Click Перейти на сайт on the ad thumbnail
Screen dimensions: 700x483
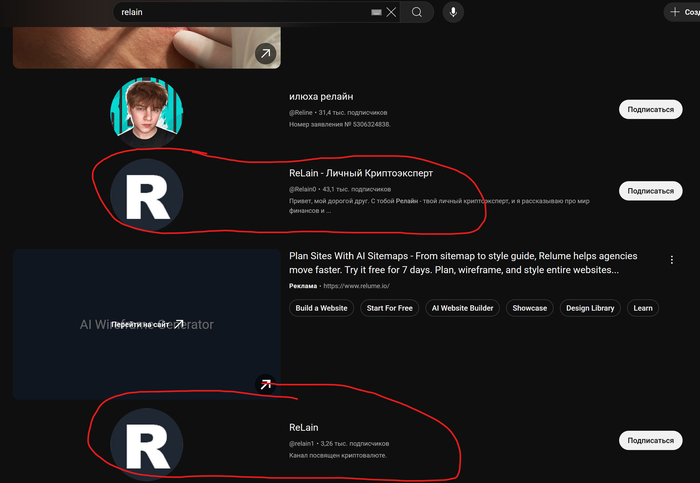pyautogui.click(x=147, y=324)
